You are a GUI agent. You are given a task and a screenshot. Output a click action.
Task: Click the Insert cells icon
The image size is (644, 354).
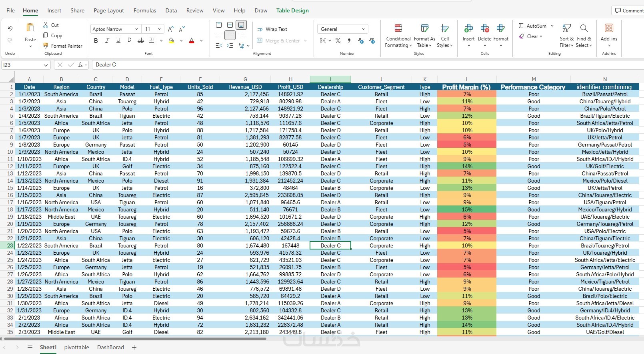tap(468, 28)
